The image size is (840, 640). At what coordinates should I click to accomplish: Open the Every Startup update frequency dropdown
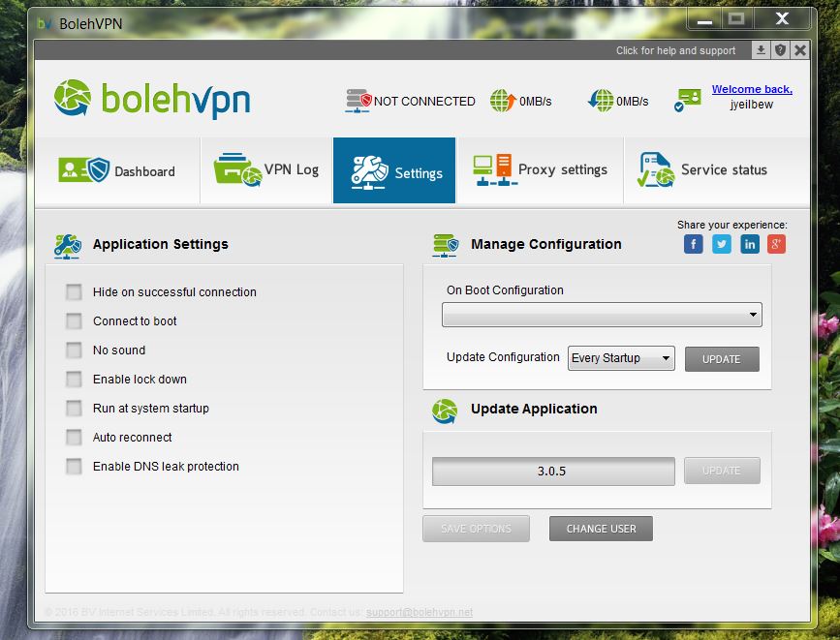(621, 358)
